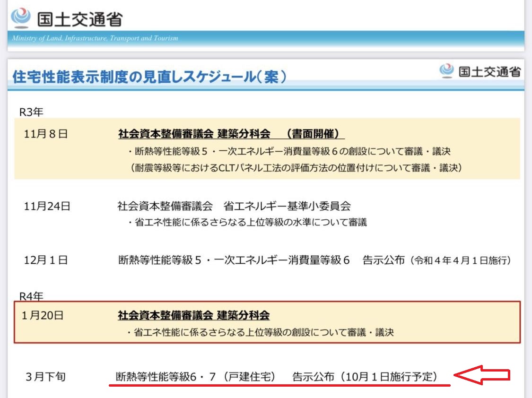The image size is (532, 398).
Task: Click the R4年 year label
Action: [x=31, y=296]
